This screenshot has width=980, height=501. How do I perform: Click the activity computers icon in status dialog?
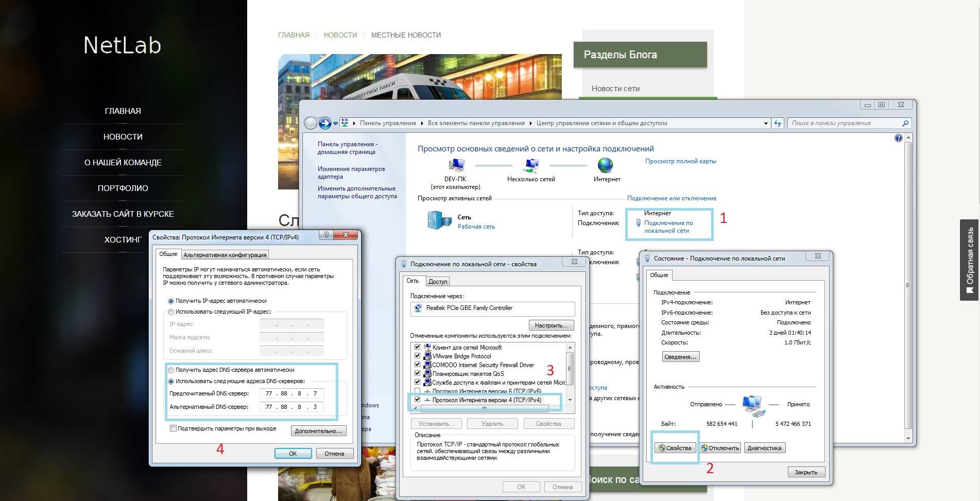click(752, 406)
